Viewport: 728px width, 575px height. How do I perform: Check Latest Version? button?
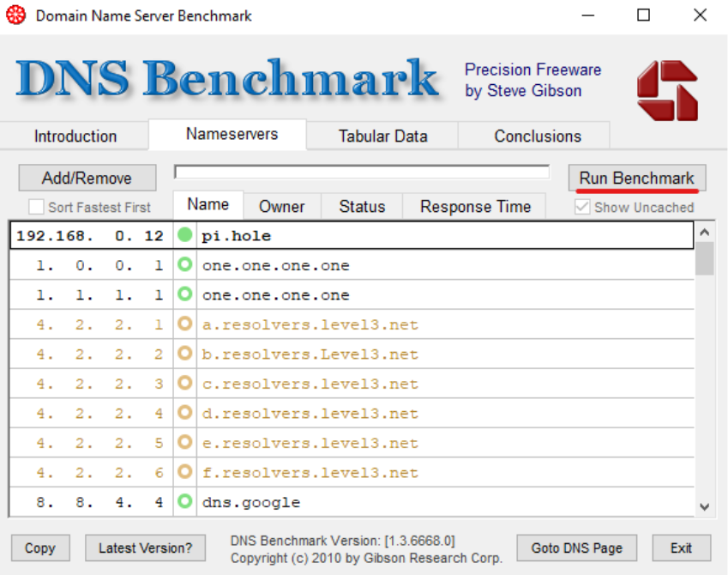pos(145,548)
